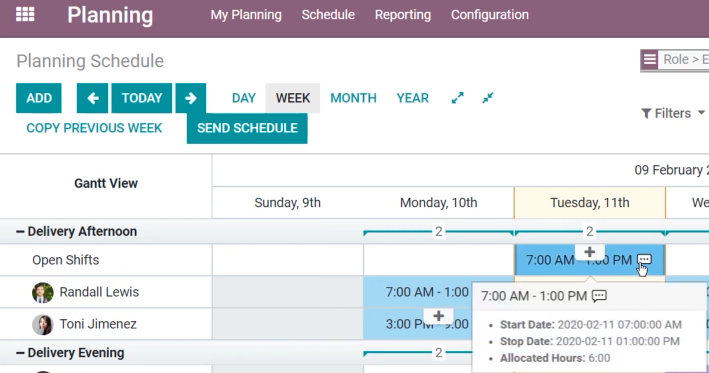
Task: Open the Filters dropdown
Action: 673,113
